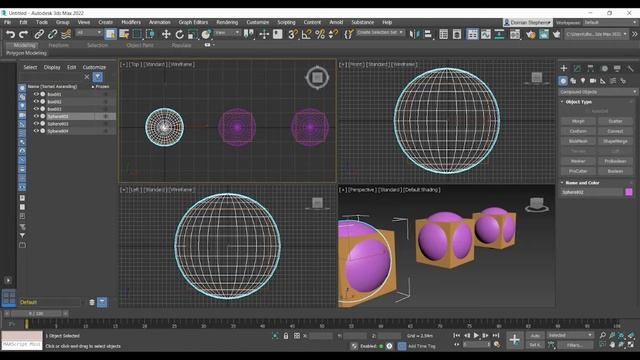The width and height of the screenshot is (640, 360).
Task: Select the Unlink Selection tool
Action: tap(53, 34)
